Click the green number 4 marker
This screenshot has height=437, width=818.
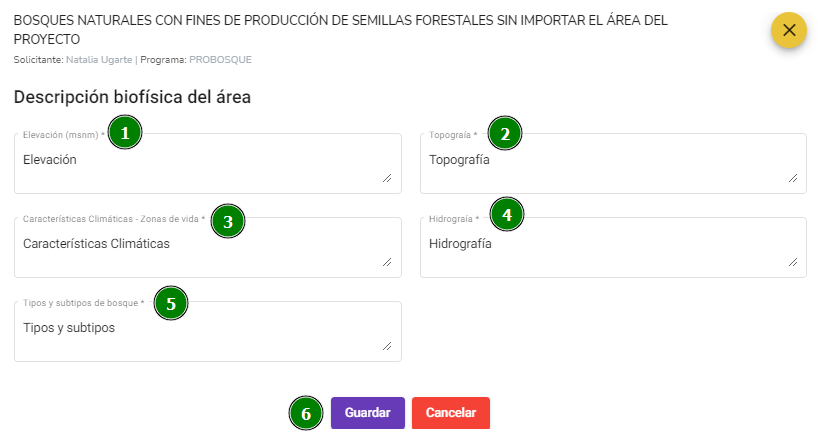pos(507,214)
